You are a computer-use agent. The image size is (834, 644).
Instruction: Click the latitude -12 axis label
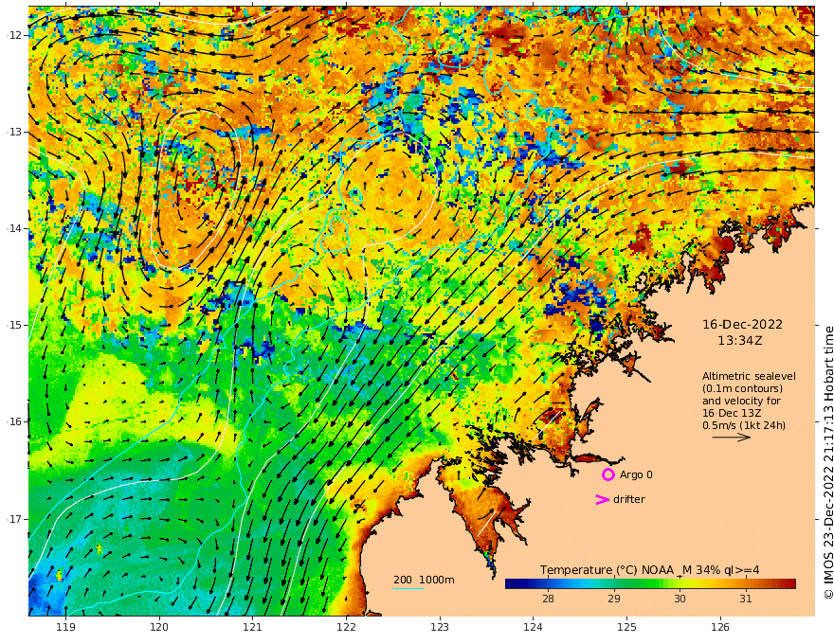tap(14, 35)
